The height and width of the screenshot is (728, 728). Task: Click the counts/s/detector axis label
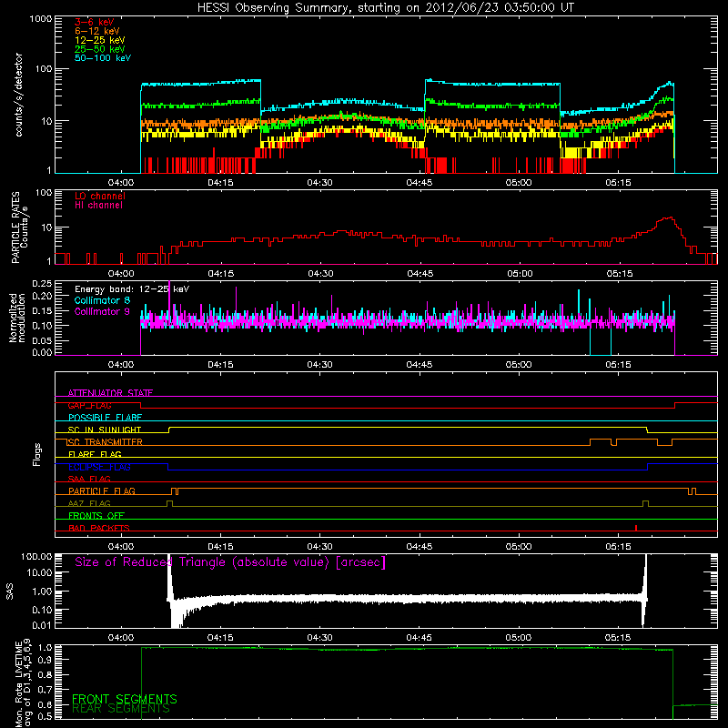point(18,95)
